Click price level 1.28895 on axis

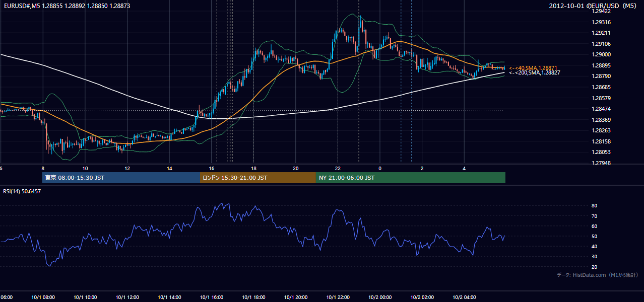(x=601, y=65)
